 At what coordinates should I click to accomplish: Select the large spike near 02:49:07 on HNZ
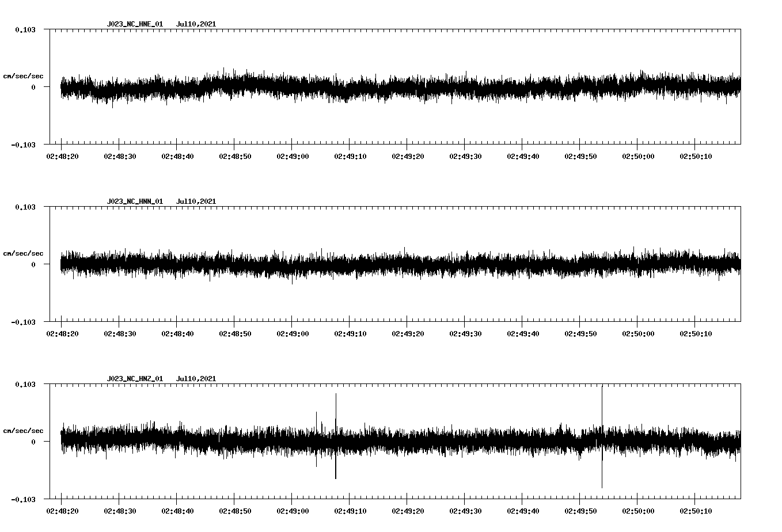pyautogui.click(x=336, y=403)
